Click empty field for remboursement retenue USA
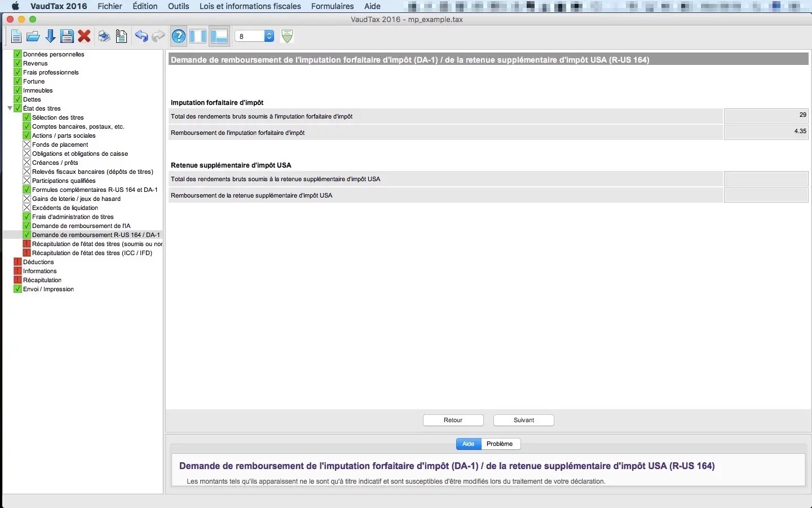The height and width of the screenshot is (508, 812). pyautogui.click(x=766, y=195)
